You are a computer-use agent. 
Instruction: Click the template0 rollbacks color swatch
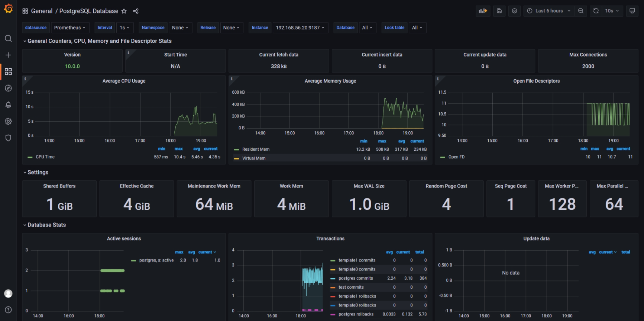point(333,305)
